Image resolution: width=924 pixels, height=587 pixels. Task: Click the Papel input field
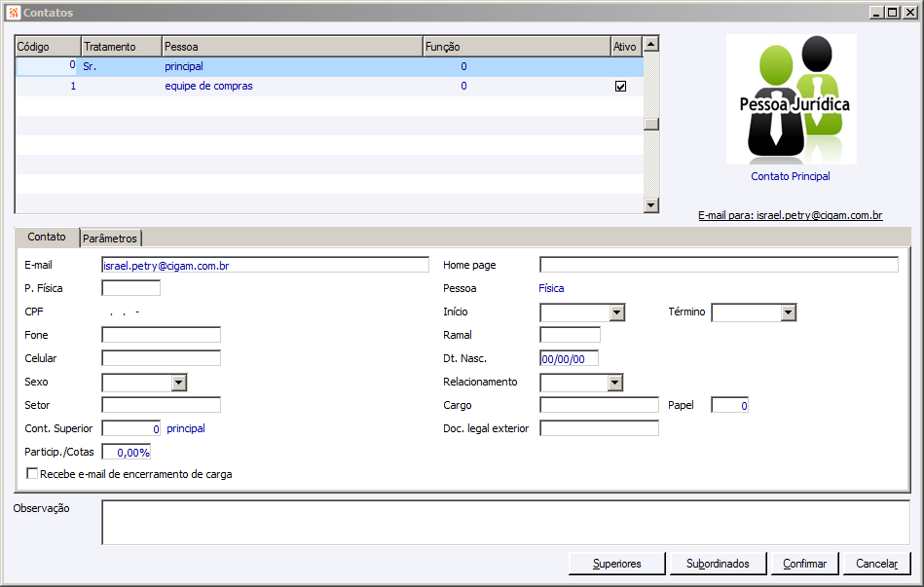(730, 405)
